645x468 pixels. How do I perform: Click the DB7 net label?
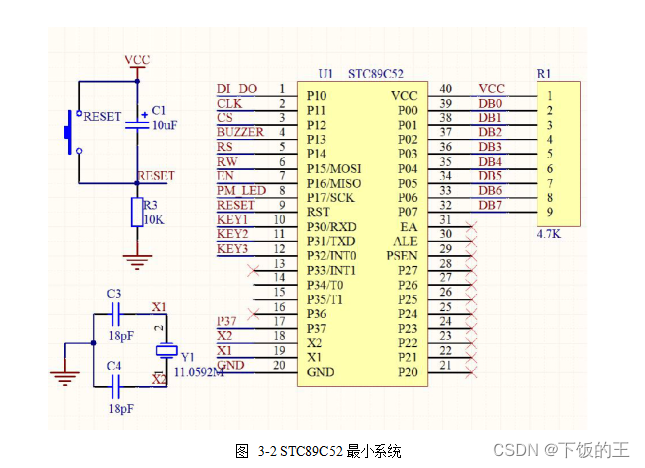(490, 205)
